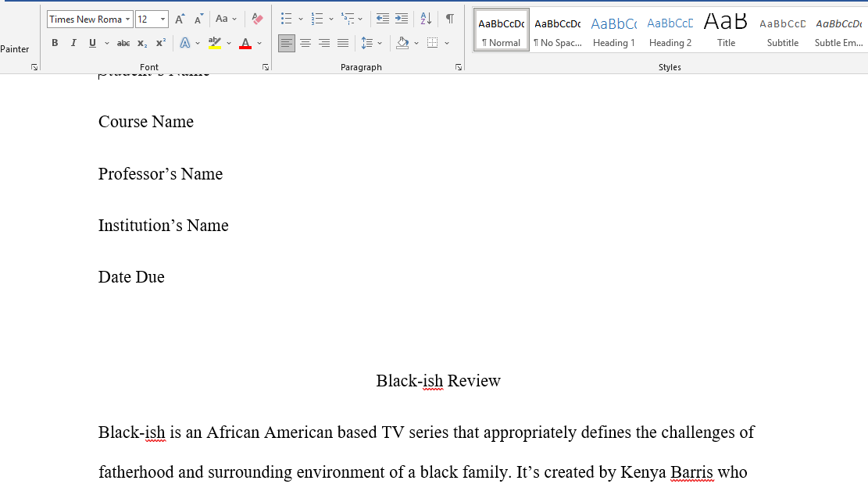This screenshot has height=491, width=868.
Task: Click the Course Name line
Action: pos(146,122)
